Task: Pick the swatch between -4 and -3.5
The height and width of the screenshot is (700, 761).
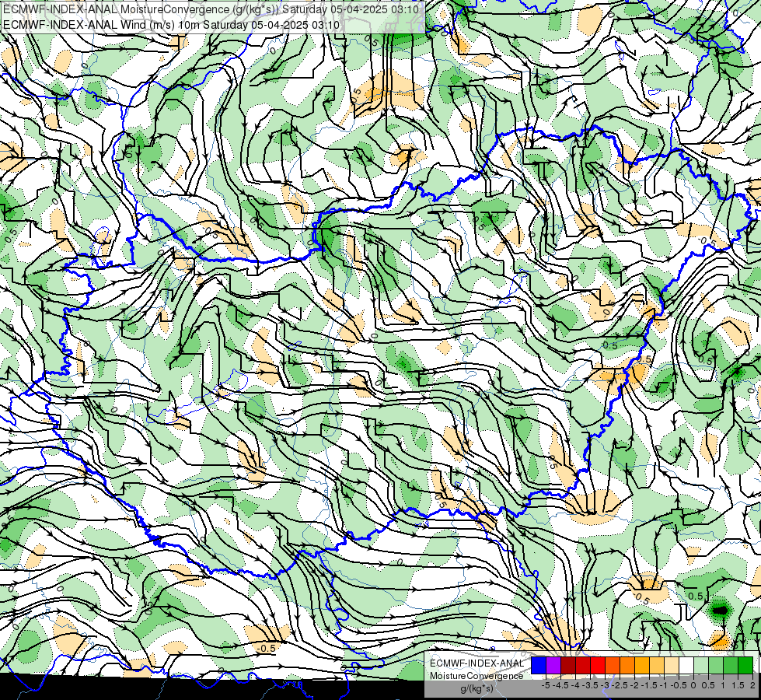Action: point(583,665)
